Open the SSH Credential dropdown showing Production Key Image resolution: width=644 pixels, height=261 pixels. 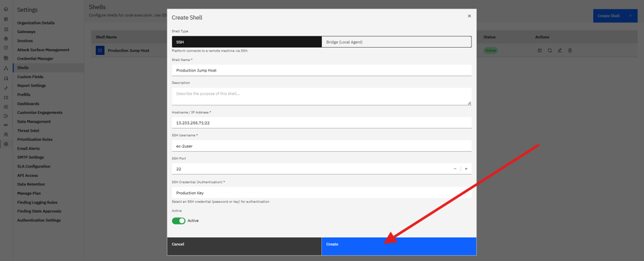click(x=321, y=193)
